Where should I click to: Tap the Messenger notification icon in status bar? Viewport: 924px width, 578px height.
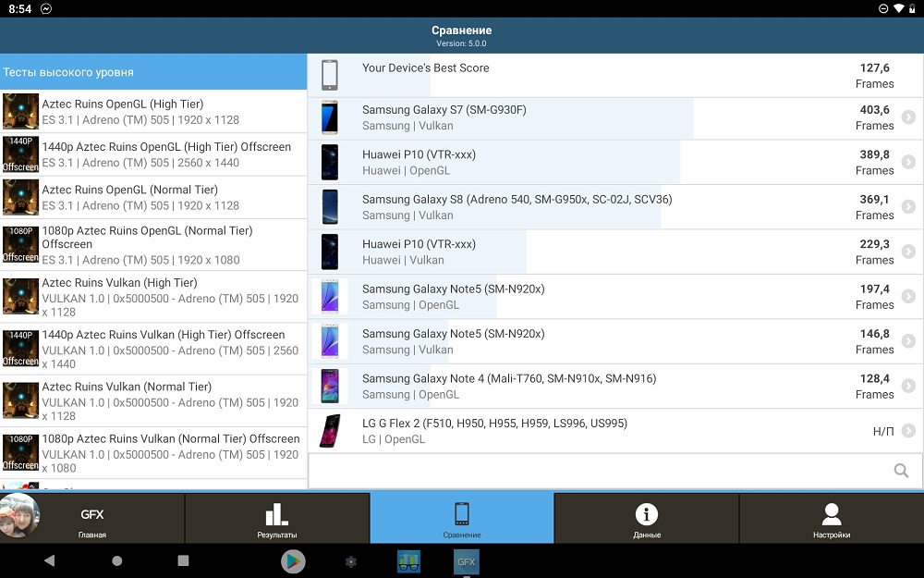(46, 9)
